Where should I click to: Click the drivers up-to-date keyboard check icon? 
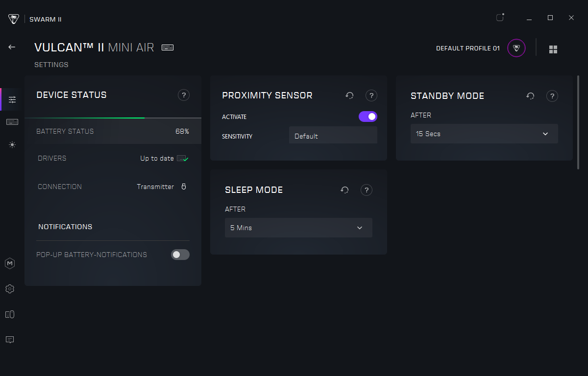[x=183, y=158]
